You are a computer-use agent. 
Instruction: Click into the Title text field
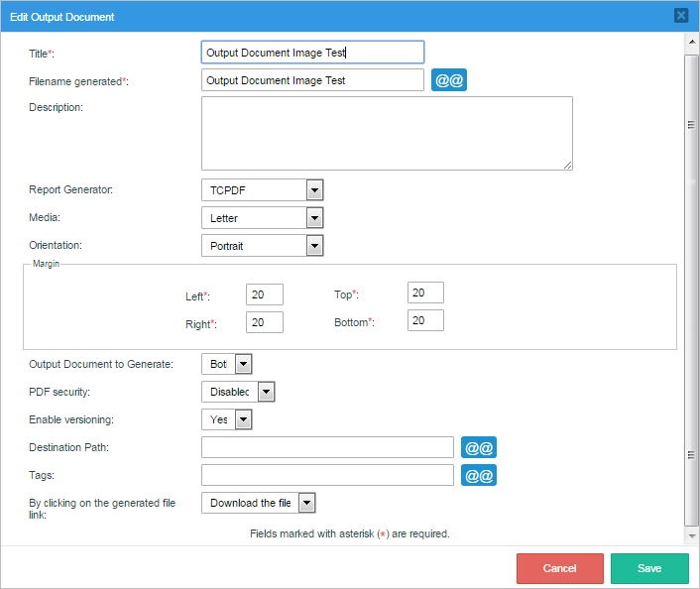click(312, 53)
